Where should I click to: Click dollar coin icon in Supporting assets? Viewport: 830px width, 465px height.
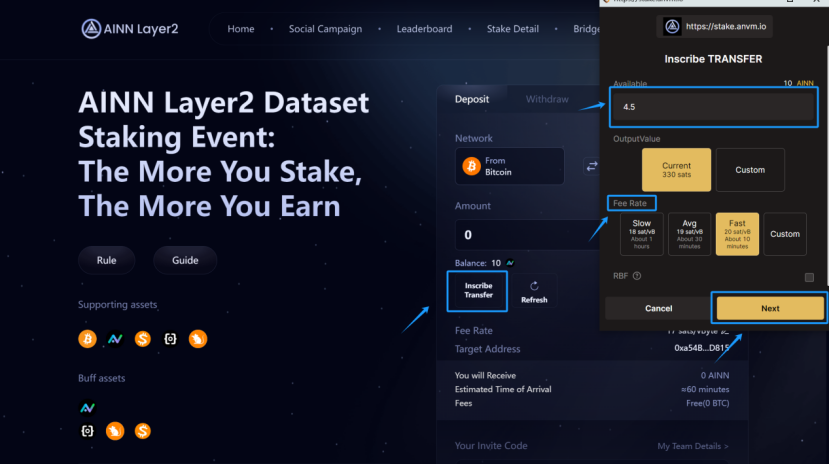142,339
